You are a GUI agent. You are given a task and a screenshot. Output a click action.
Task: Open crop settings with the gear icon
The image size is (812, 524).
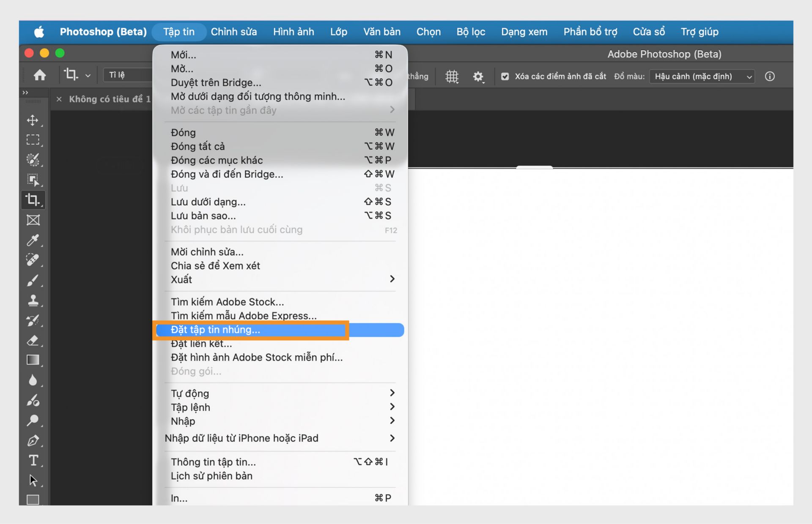[x=478, y=76]
